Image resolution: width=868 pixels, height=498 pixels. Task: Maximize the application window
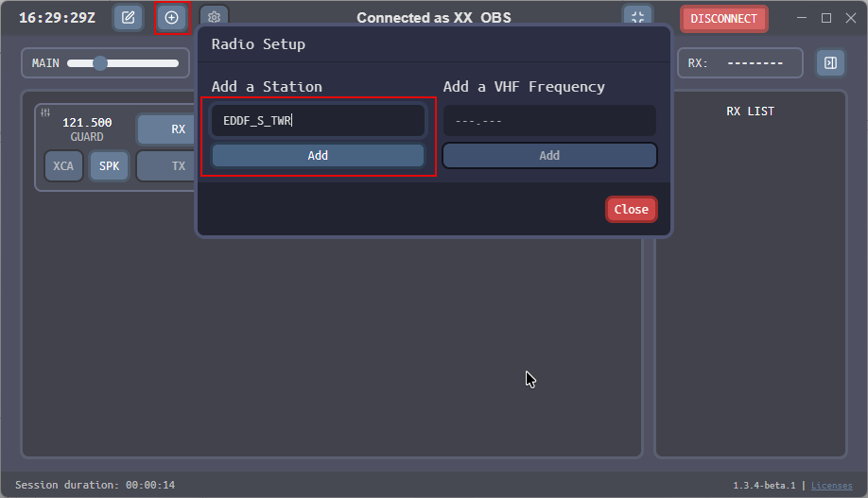coord(826,18)
